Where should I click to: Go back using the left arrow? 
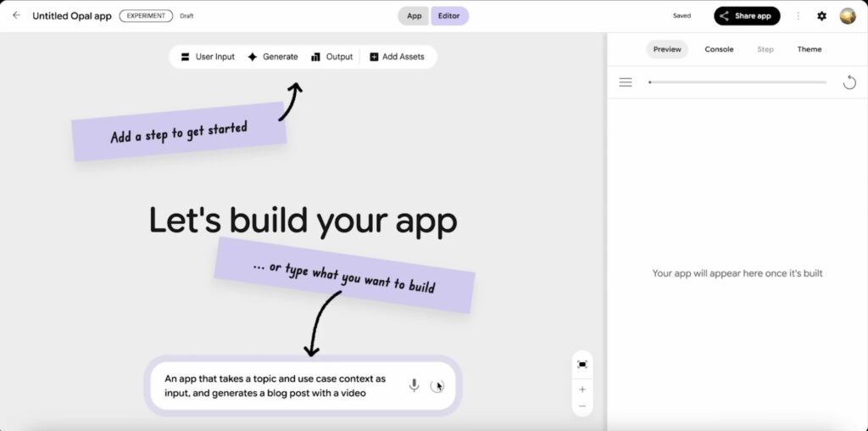click(17, 15)
